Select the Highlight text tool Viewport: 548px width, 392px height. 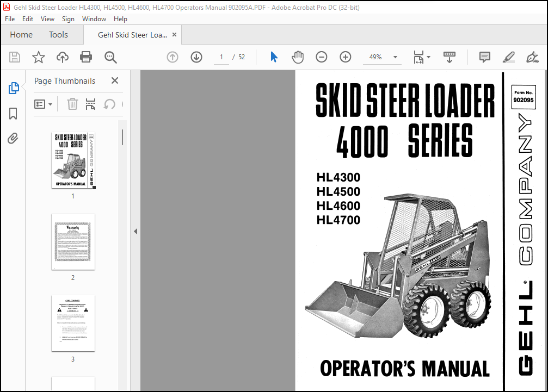508,57
